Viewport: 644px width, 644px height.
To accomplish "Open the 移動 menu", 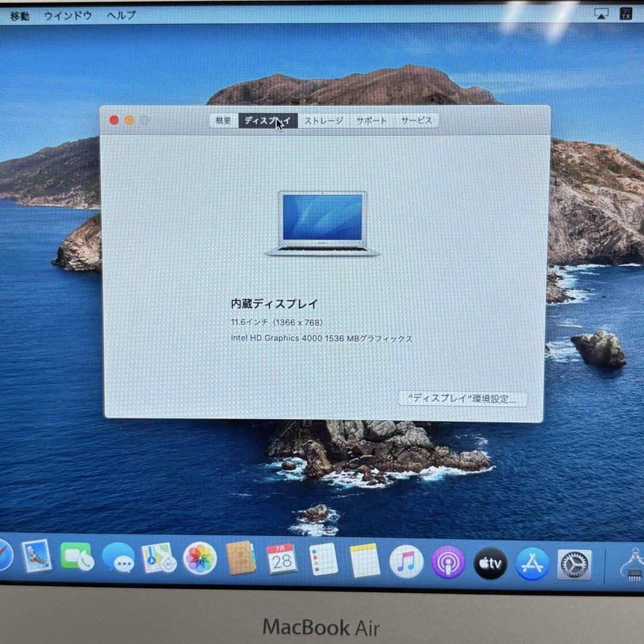I will [20, 16].
